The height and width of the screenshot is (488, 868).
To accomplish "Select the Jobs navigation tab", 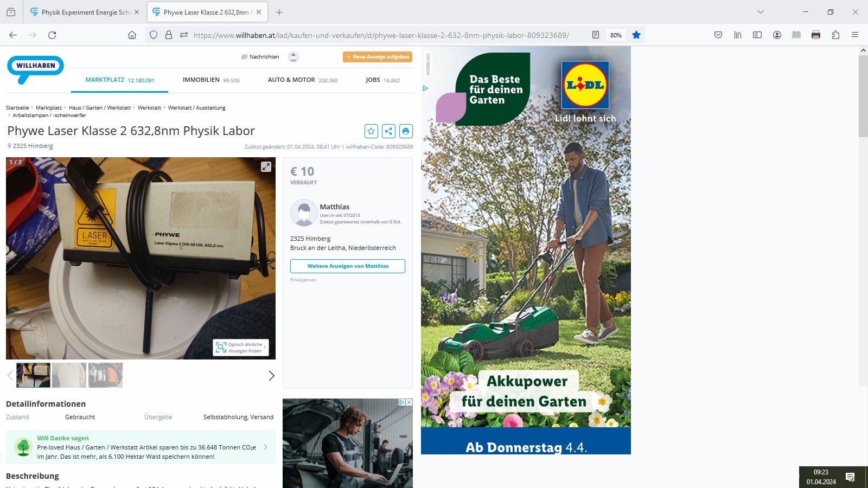I will coord(382,80).
